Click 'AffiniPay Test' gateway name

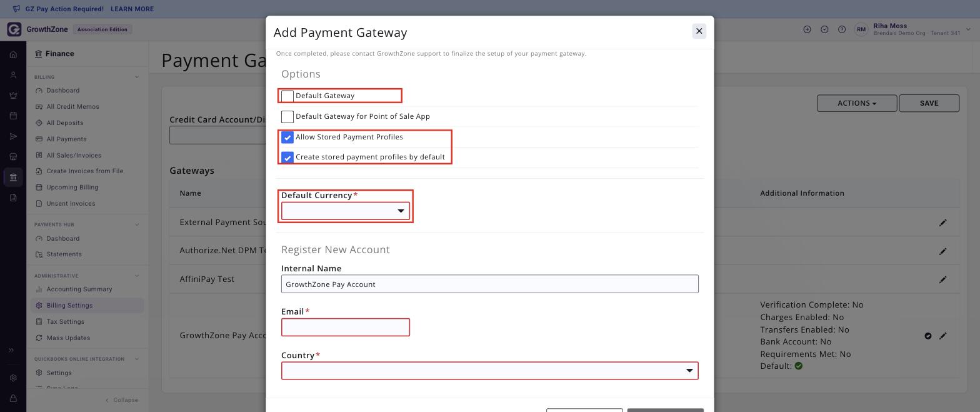coord(207,279)
